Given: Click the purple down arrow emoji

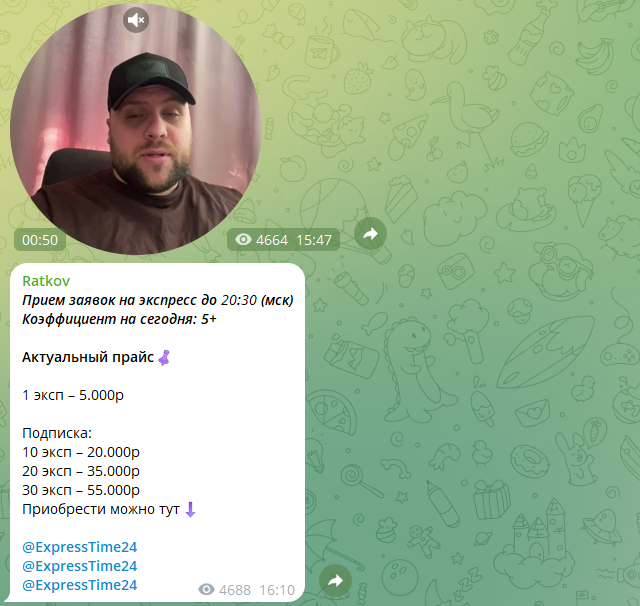Looking at the screenshot, I should (190, 509).
